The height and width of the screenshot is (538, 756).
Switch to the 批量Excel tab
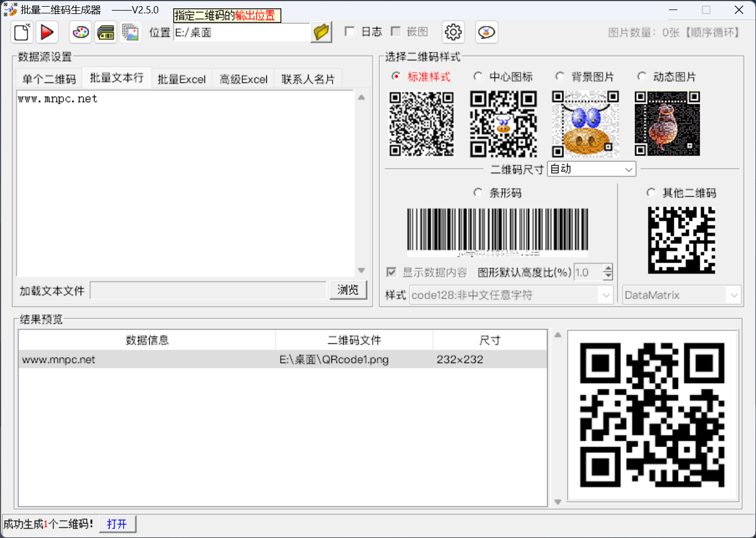point(182,79)
